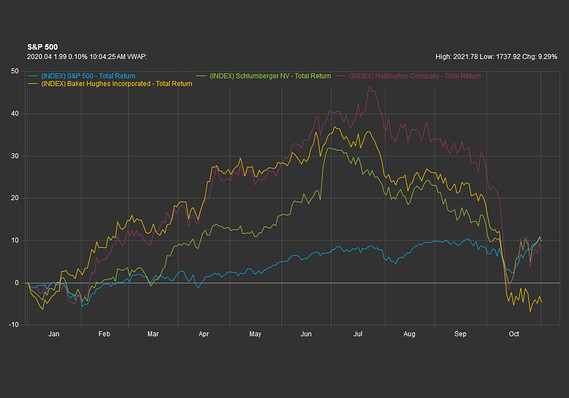Click the 50 value on the y-axis
This screenshot has height=398, width=569.
tap(15, 71)
